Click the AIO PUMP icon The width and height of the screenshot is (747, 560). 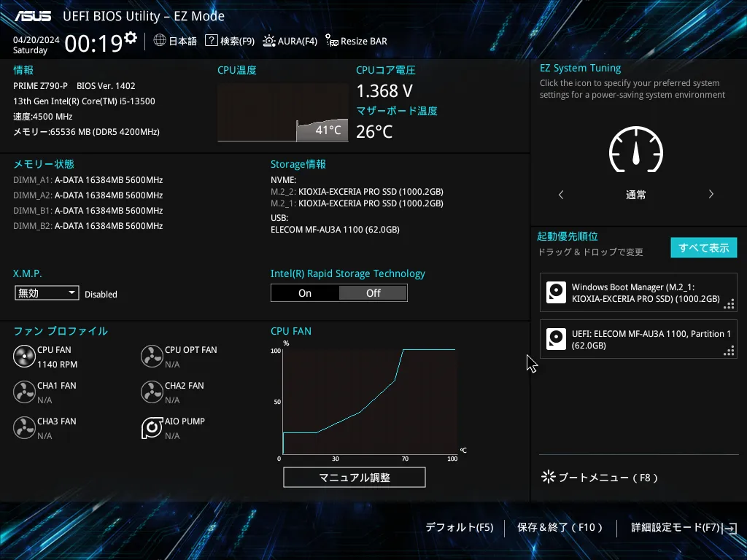[152, 427]
